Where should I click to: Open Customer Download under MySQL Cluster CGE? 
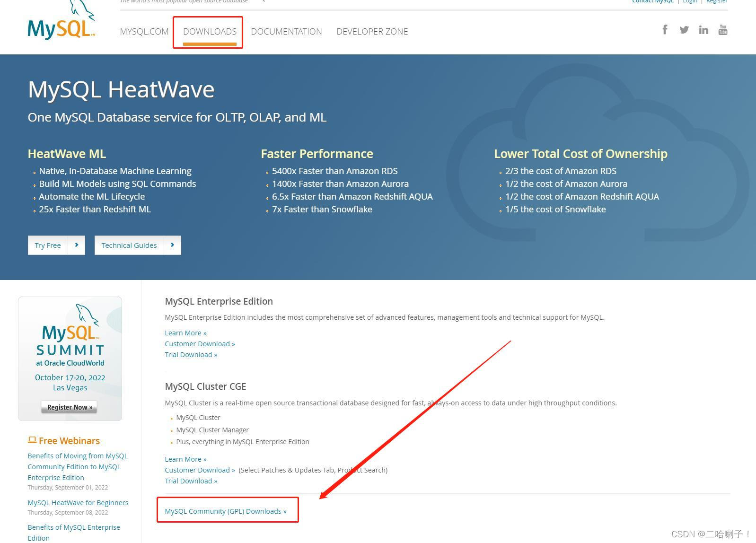point(200,470)
